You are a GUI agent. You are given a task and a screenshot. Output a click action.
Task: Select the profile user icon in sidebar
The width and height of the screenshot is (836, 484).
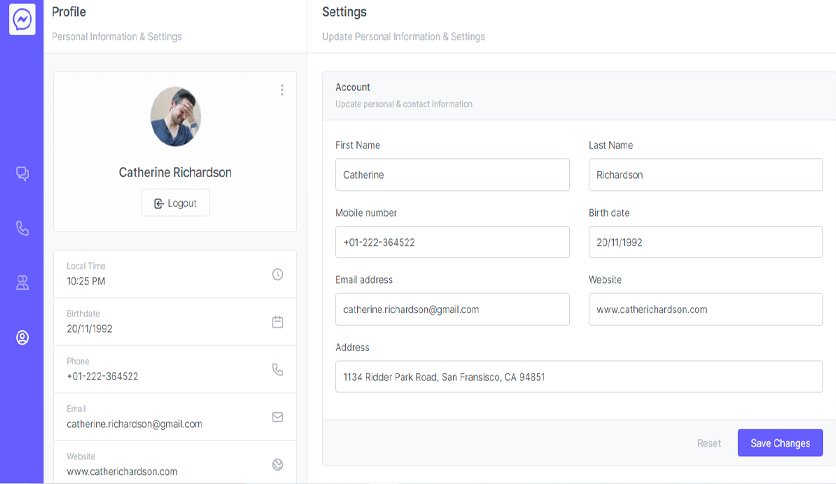coord(22,337)
